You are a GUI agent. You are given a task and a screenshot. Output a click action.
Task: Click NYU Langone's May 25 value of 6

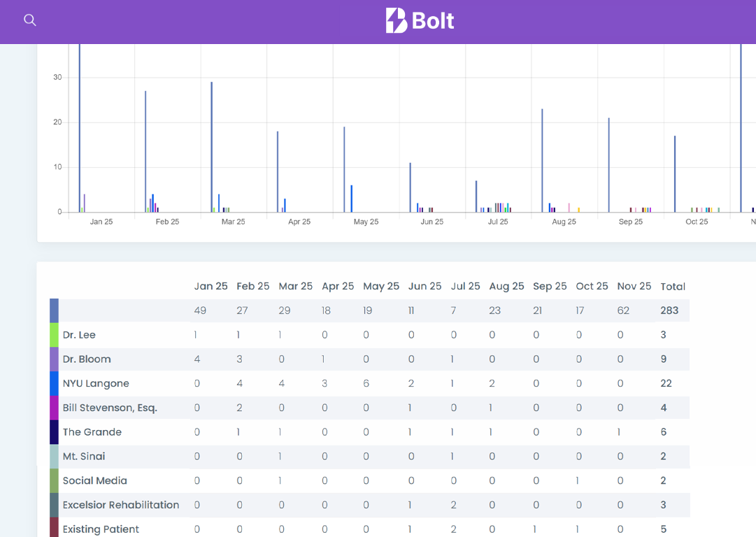(367, 383)
